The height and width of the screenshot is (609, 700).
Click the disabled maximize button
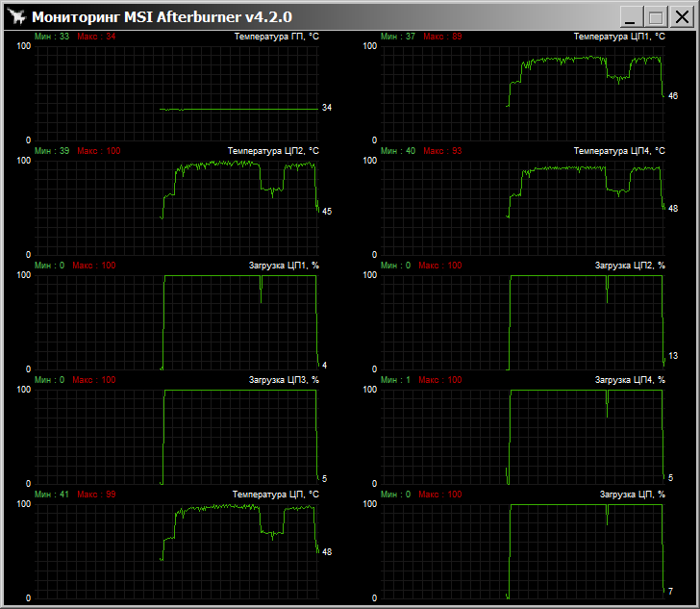pyautogui.click(x=656, y=17)
